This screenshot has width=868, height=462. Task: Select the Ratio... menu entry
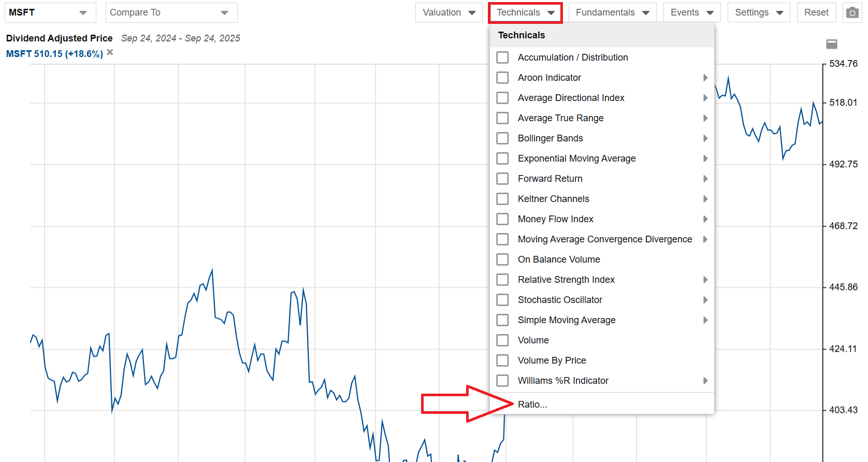[x=532, y=405]
